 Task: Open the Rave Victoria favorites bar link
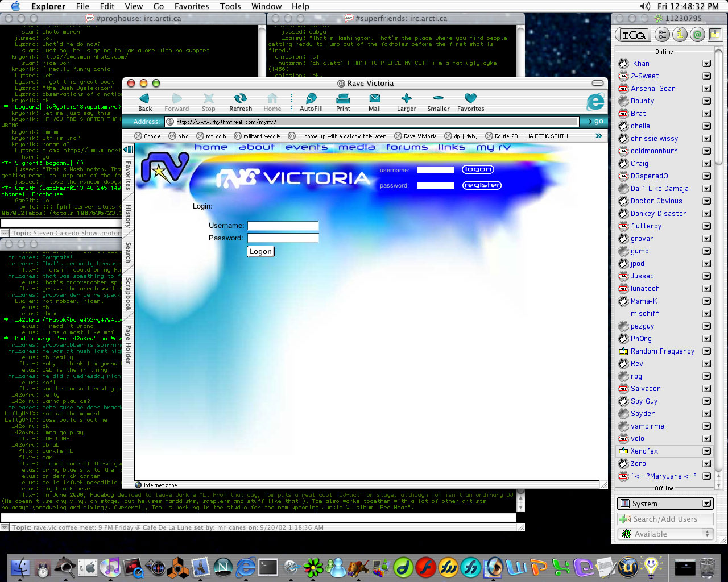(x=415, y=136)
